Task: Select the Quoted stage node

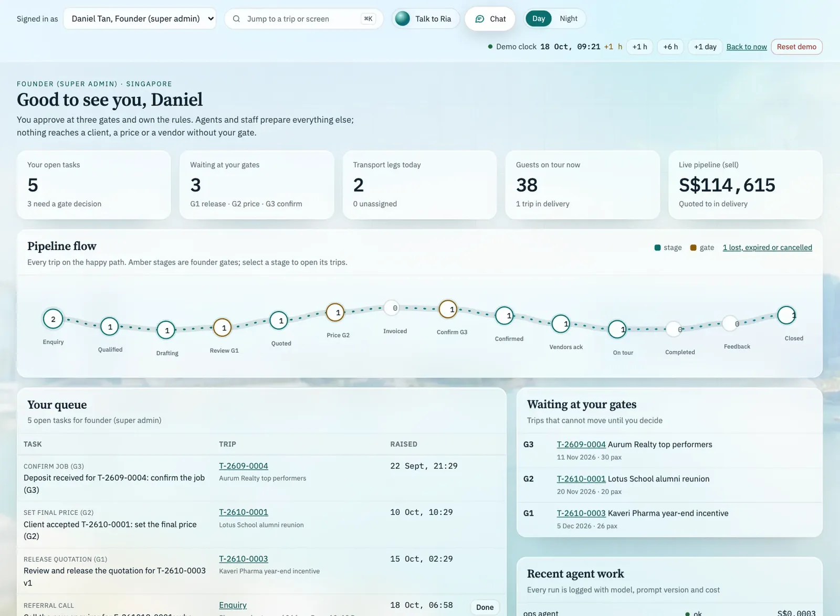Action: click(279, 321)
